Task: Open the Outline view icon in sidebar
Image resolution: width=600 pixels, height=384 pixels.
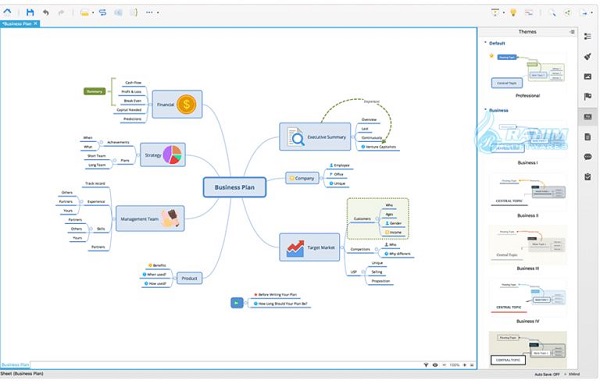Action: coord(588,37)
